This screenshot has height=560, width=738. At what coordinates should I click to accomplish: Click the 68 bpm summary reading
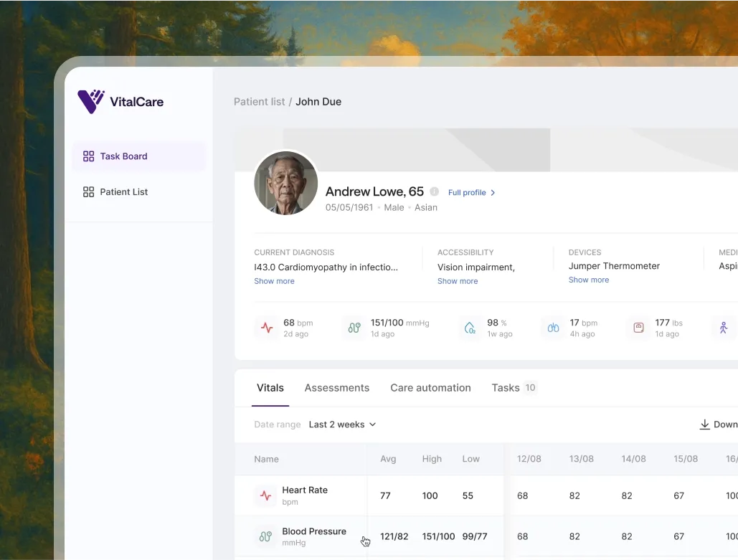point(298,323)
